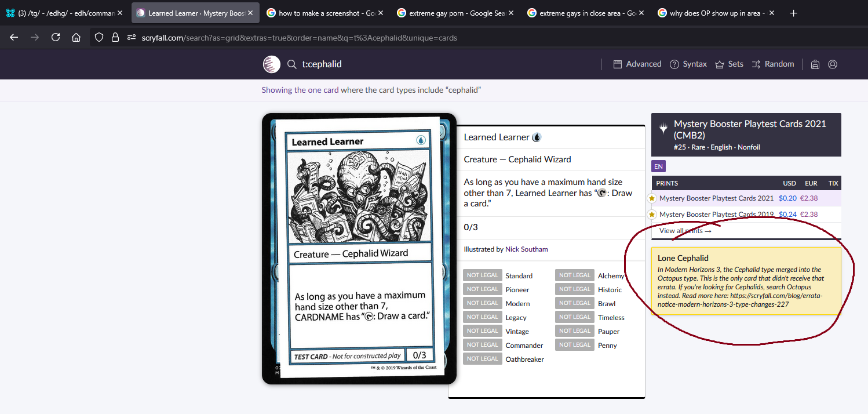Select Mystery Booster Playtest Cards 2019 print

coord(716,215)
